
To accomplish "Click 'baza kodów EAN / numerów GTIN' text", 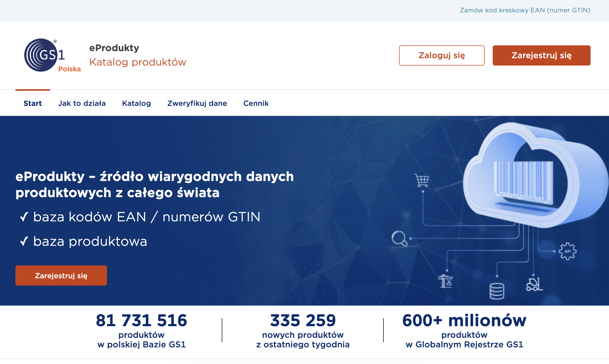I will [x=147, y=217].
